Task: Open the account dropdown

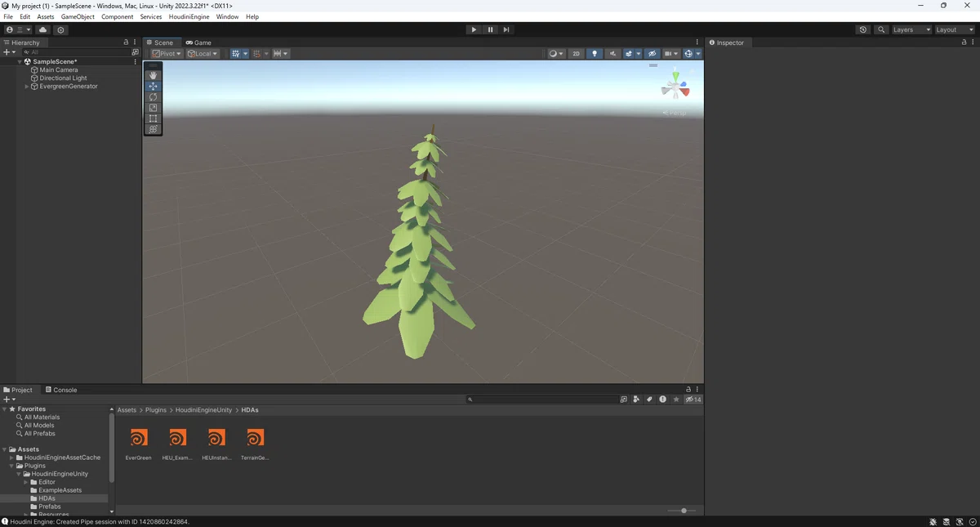Action: coord(18,29)
